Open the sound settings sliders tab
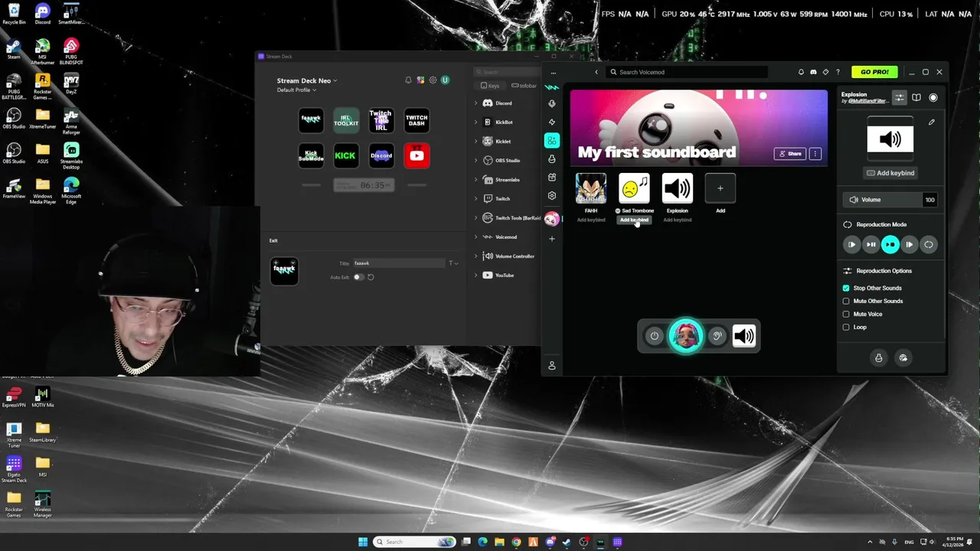Viewport: 980px width, 551px height. click(900, 98)
